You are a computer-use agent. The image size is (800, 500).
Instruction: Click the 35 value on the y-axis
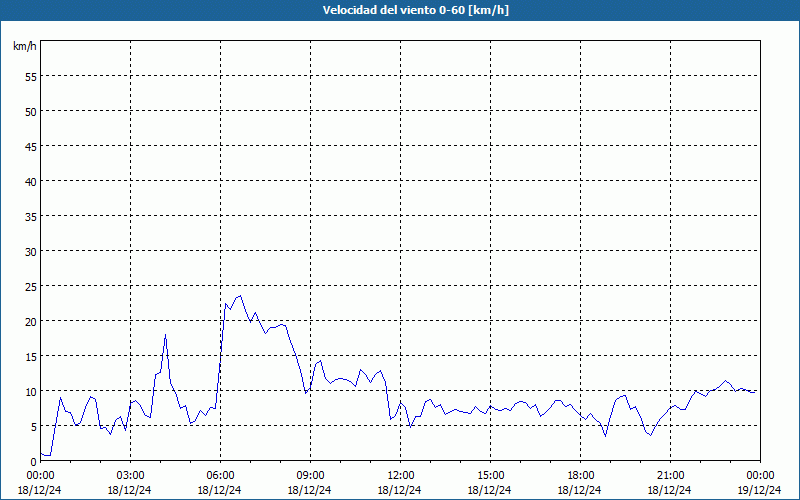coord(31,216)
